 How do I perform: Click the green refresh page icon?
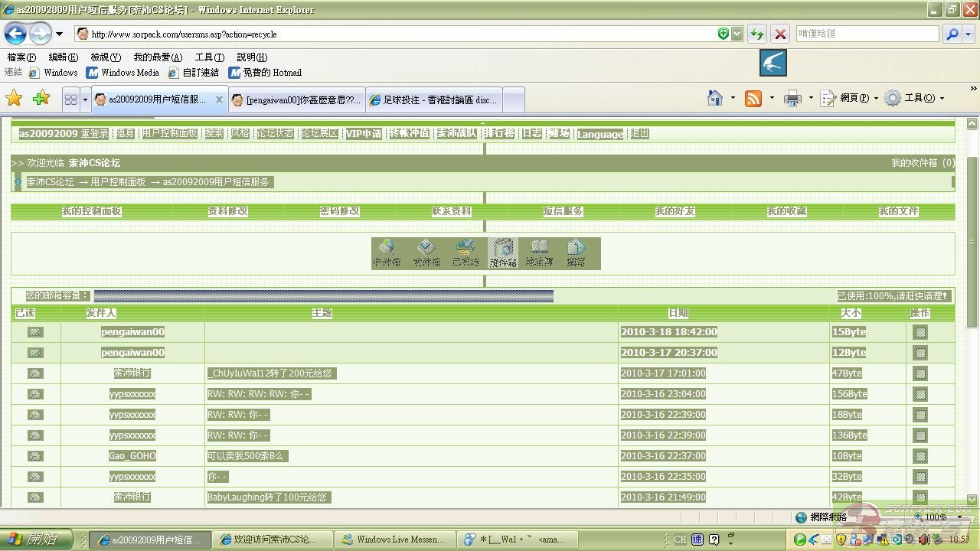(x=756, y=34)
